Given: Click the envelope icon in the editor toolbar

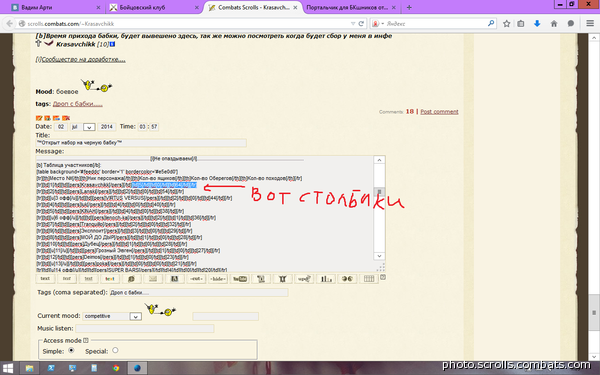Looking at the screenshot, I should tap(153, 279).
